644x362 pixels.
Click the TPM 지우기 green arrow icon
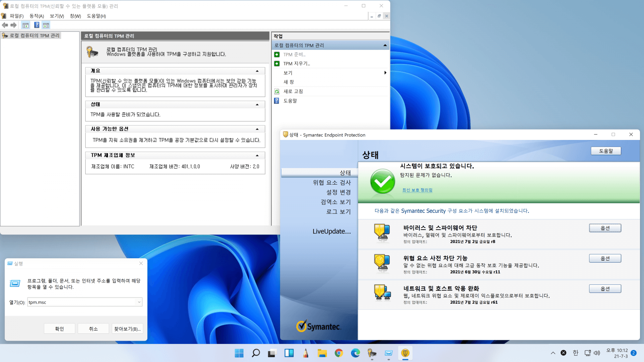click(x=277, y=64)
